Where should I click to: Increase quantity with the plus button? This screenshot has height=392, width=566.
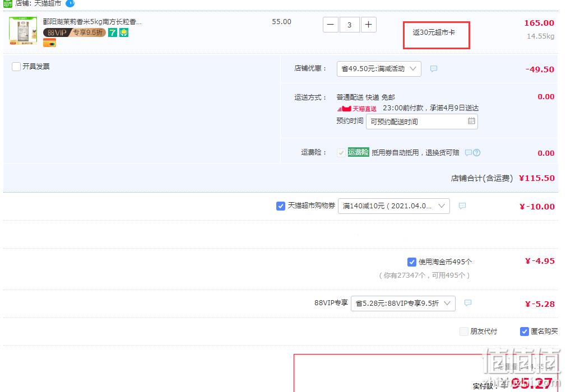[369, 25]
